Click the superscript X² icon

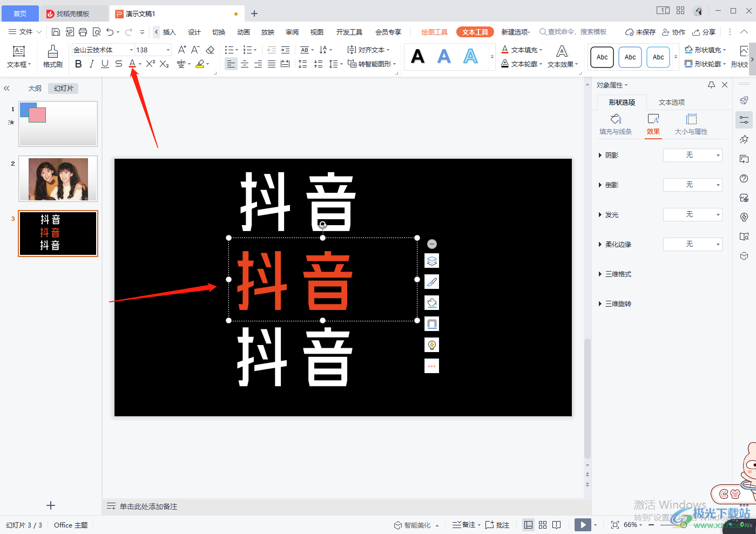[151, 64]
